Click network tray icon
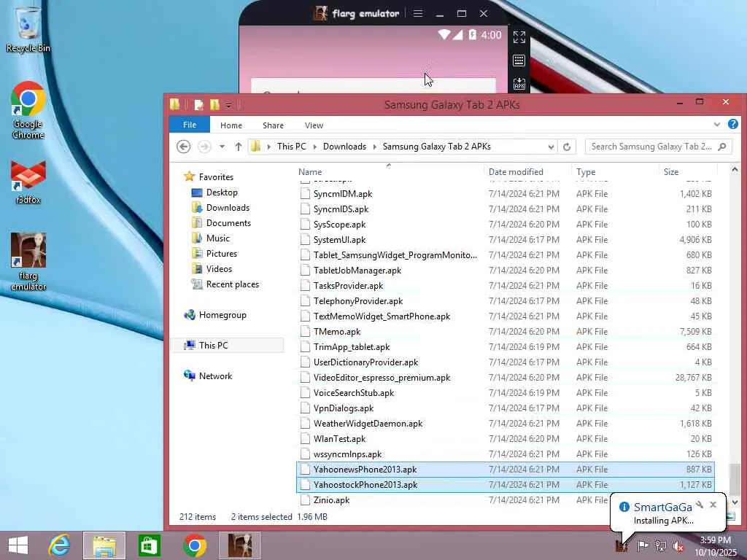 click(661, 546)
